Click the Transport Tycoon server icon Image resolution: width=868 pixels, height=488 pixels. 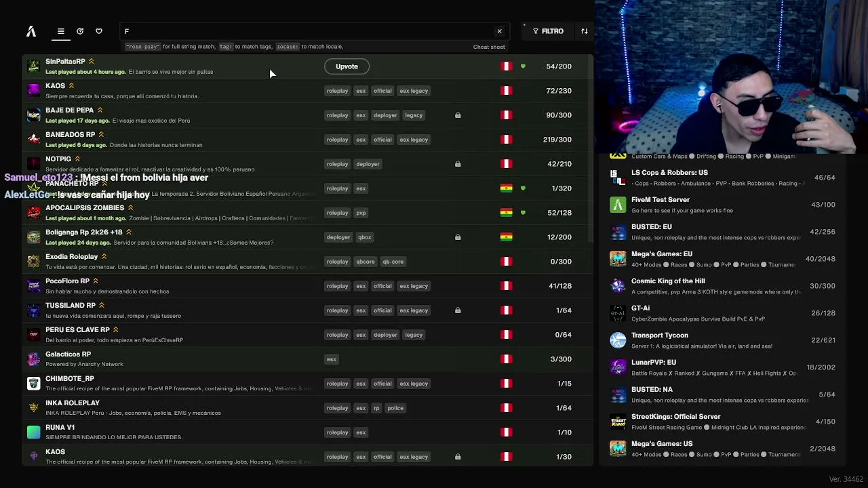click(x=618, y=340)
